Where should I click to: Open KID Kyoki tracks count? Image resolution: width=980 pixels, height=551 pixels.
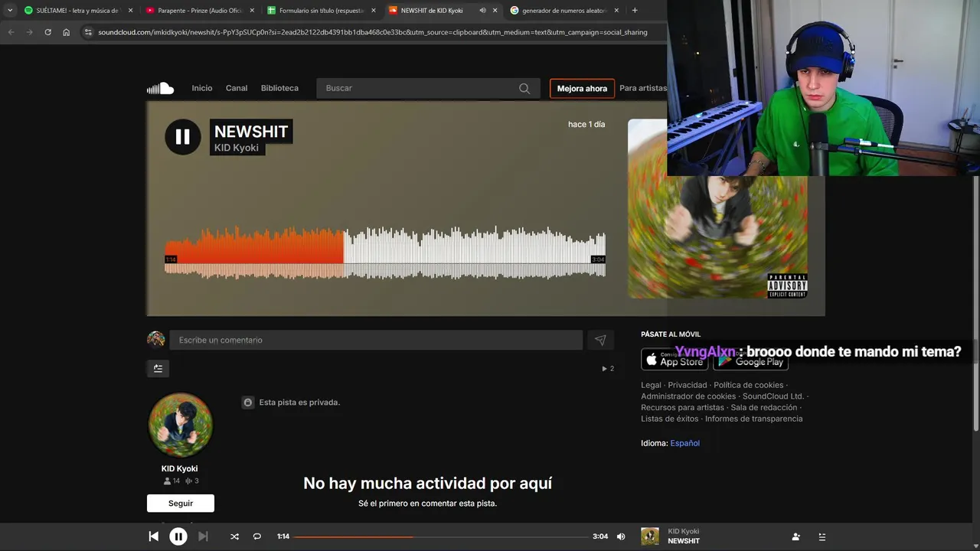[x=192, y=481]
